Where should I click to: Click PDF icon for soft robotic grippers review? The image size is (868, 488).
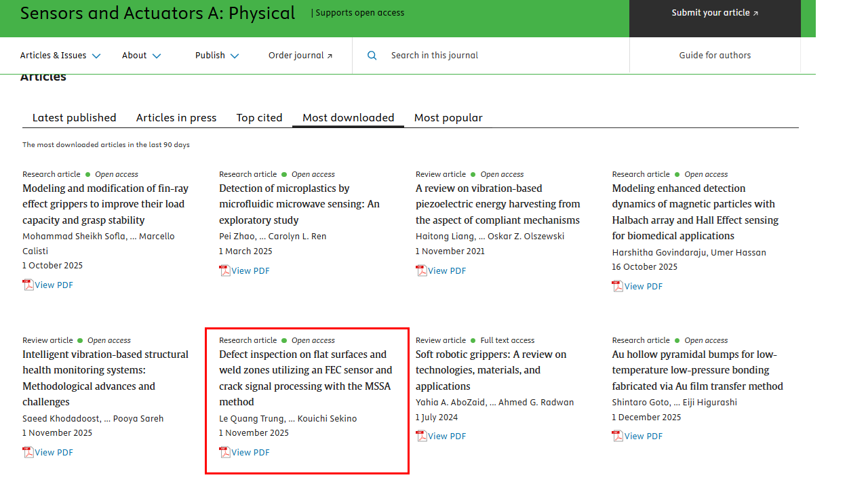(x=421, y=436)
